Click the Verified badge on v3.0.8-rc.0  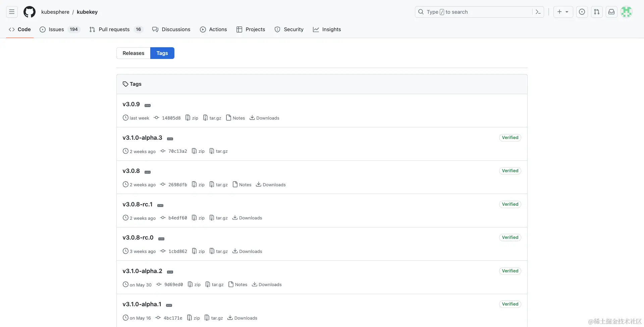click(510, 237)
